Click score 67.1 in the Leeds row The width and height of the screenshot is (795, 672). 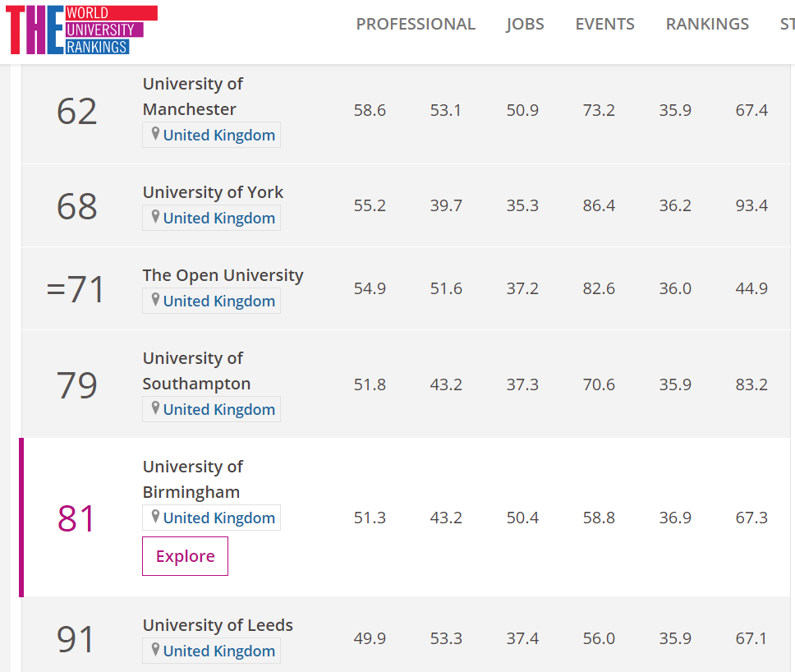coord(751,638)
